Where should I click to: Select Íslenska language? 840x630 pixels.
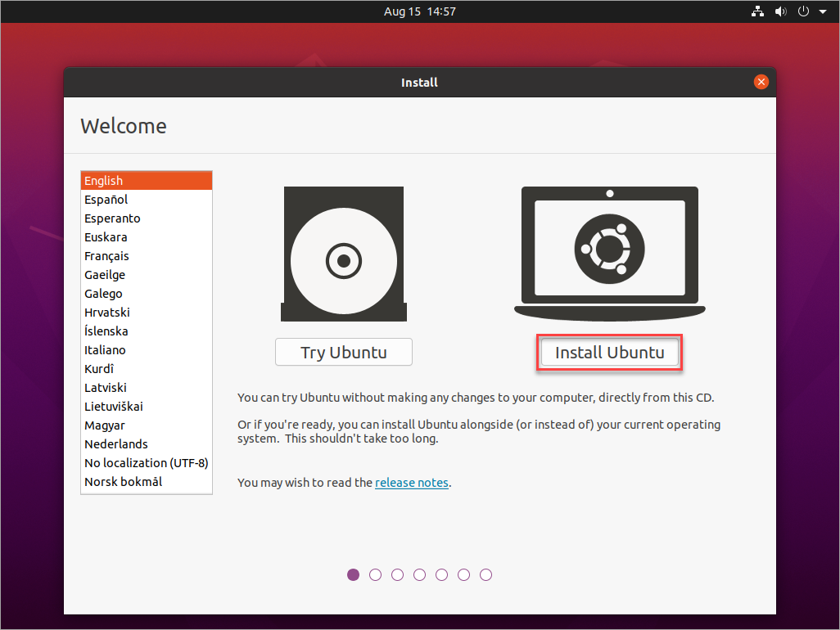(147, 331)
